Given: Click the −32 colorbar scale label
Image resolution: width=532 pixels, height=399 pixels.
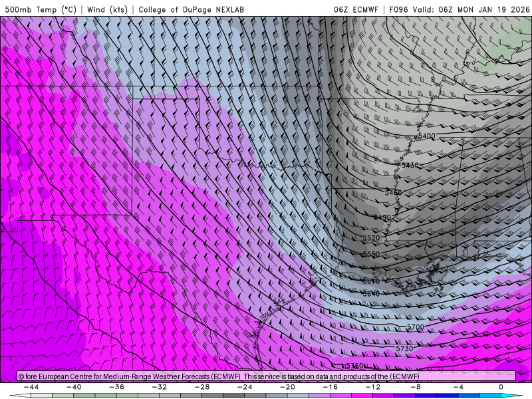Looking at the screenshot, I should click(x=159, y=387).
